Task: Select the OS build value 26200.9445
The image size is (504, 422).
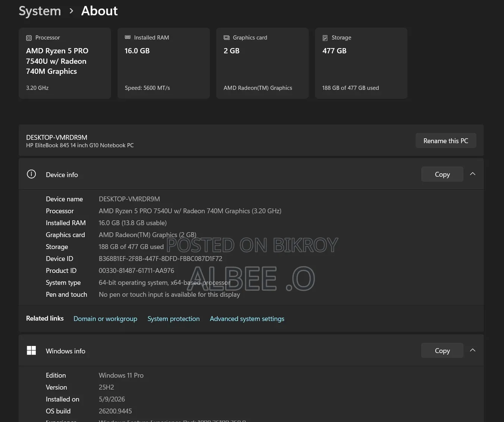Action: click(115, 411)
